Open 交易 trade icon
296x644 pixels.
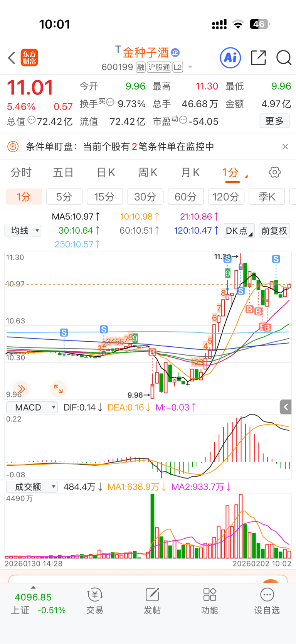click(94, 595)
